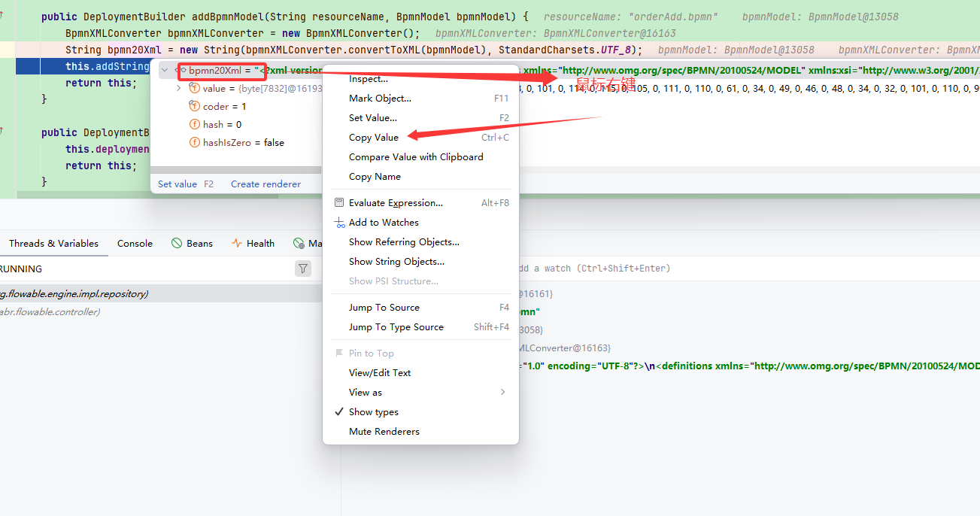Image resolution: width=980 pixels, height=516 pixels.
Task: Click the Evaluate Expression calculator icon
Action: [x=338, y=202]
